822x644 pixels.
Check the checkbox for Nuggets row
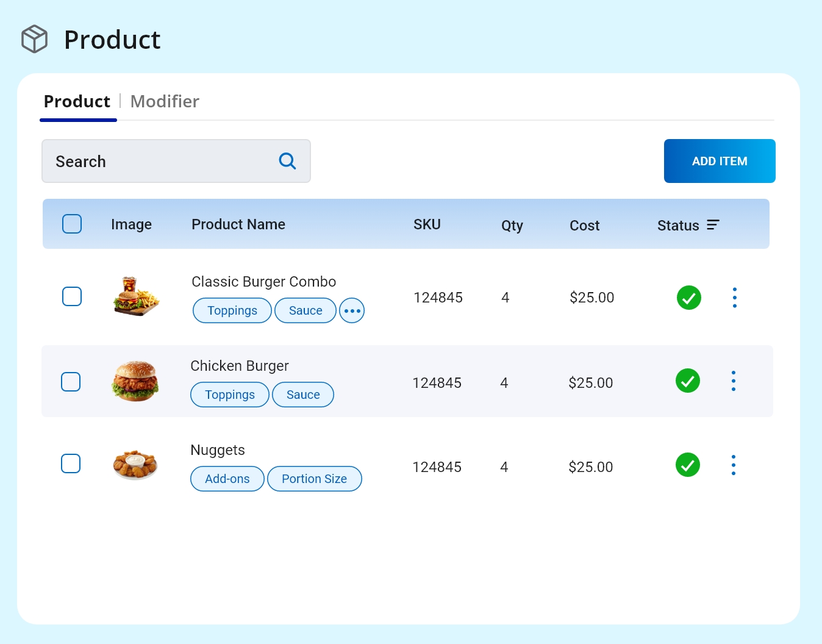tap(71, 463)
